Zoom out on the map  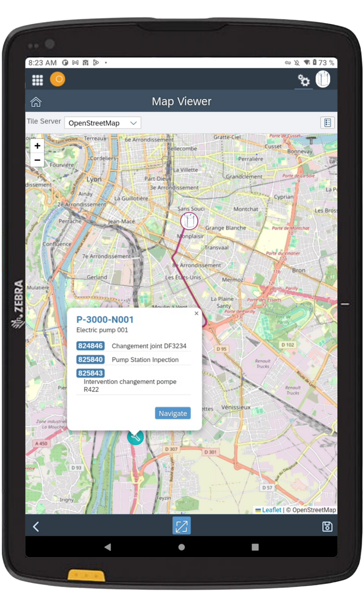click(37, 160)
